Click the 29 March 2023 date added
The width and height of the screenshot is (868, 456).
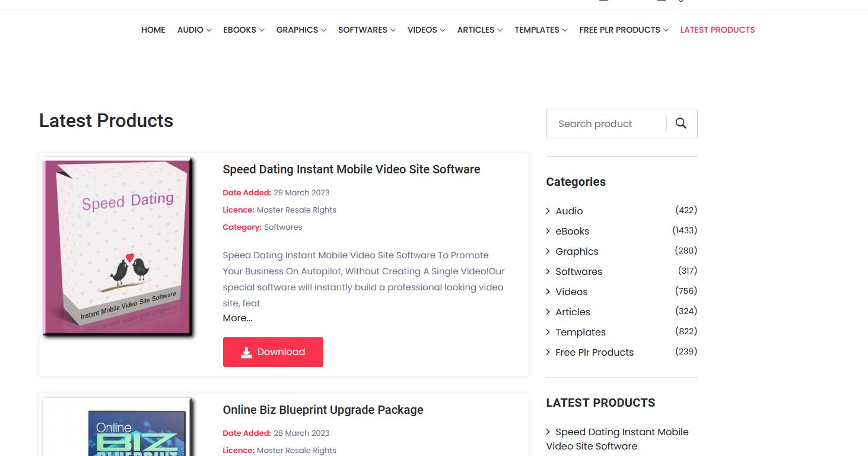301,193
